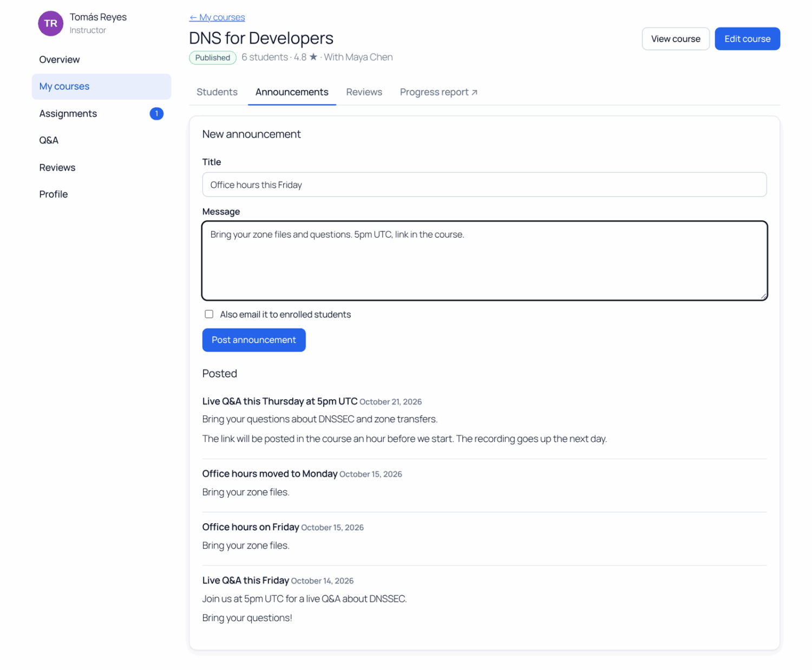Go to Overview in the sidebar
Screen dimensions: 812x670
tap(102, 60)
